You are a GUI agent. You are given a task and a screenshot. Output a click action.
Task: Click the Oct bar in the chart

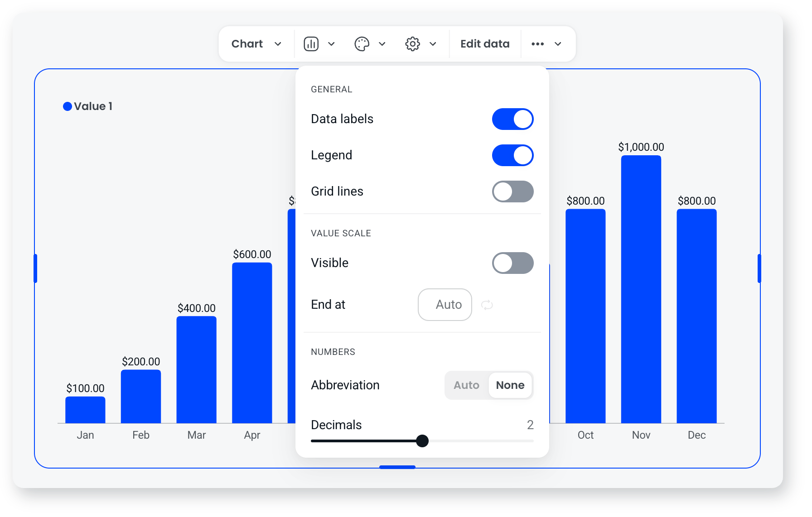[x=585, y=316]
